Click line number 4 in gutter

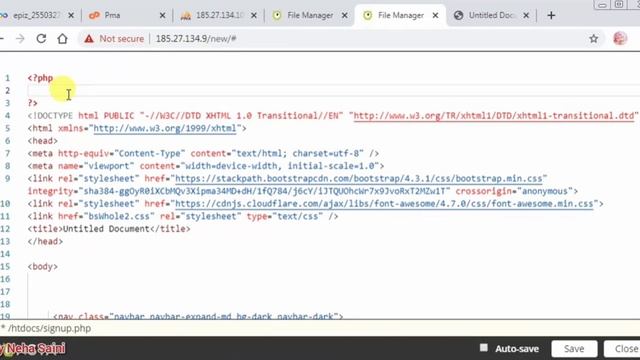pyautogui.click(x=7, y=116)
